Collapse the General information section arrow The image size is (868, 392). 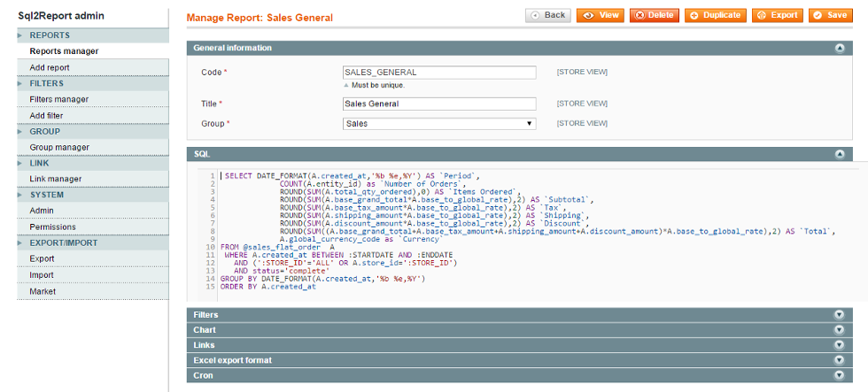tap(840, 48)
